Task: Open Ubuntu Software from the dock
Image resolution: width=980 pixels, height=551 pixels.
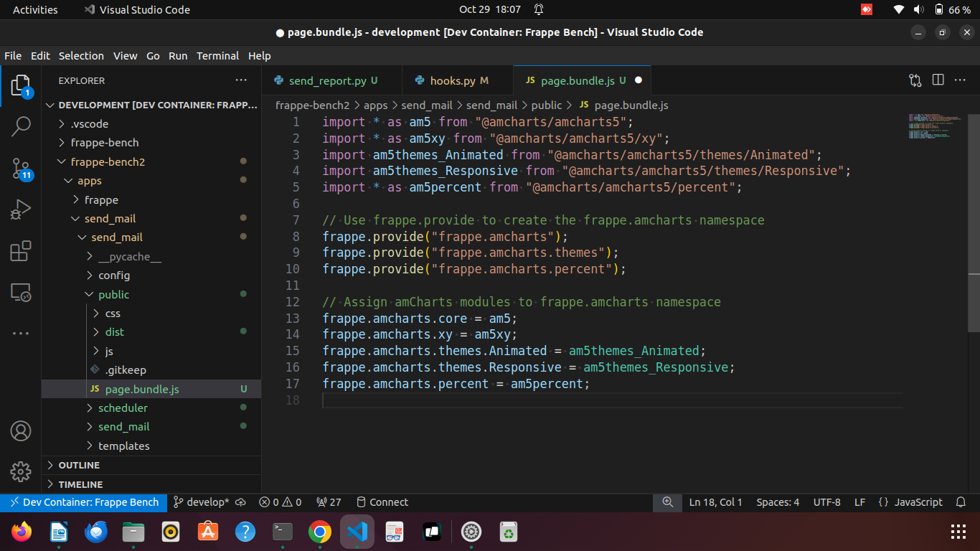Action: click(x=208, y=532)
